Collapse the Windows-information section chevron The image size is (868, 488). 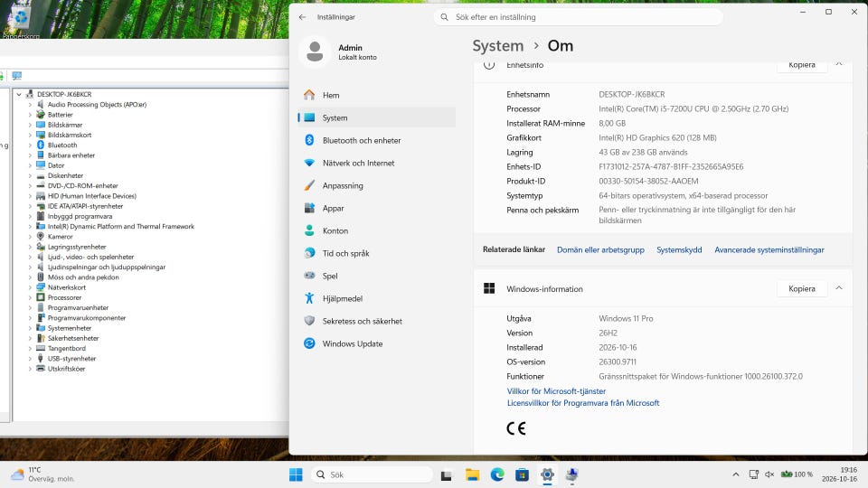click(839, 288)
